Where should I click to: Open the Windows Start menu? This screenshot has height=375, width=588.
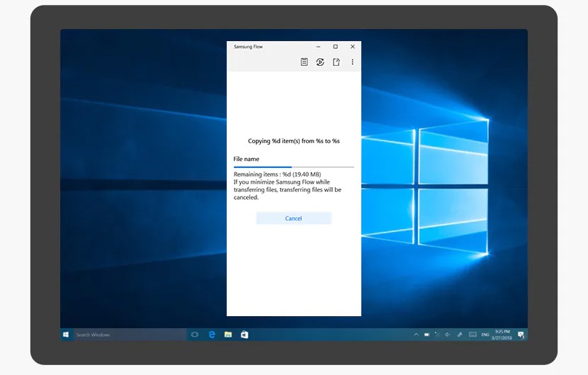(66, 335)
